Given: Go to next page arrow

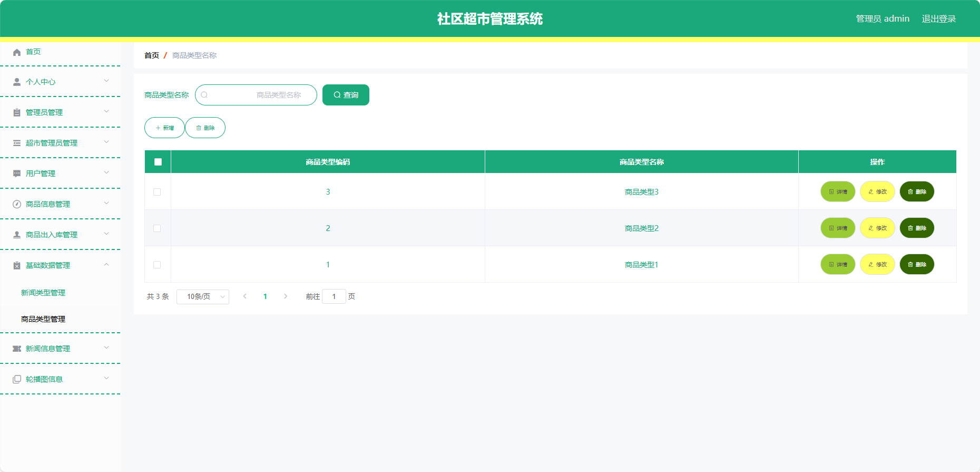Looking at the screenshot, I should click(286, 296).
